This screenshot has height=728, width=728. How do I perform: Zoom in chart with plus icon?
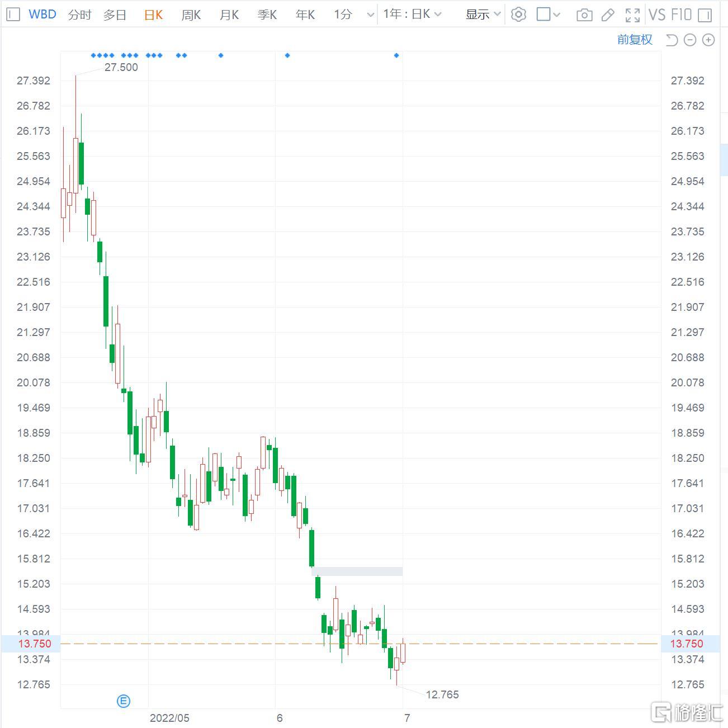[x=708, y=40]
